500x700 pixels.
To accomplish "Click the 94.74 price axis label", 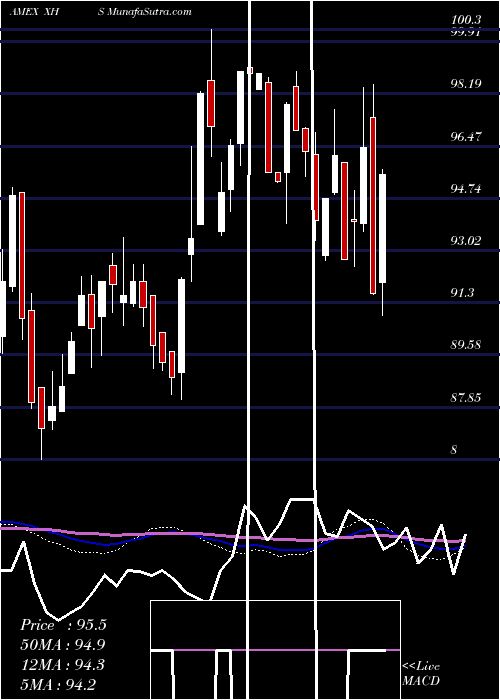I will pos(466,189).
